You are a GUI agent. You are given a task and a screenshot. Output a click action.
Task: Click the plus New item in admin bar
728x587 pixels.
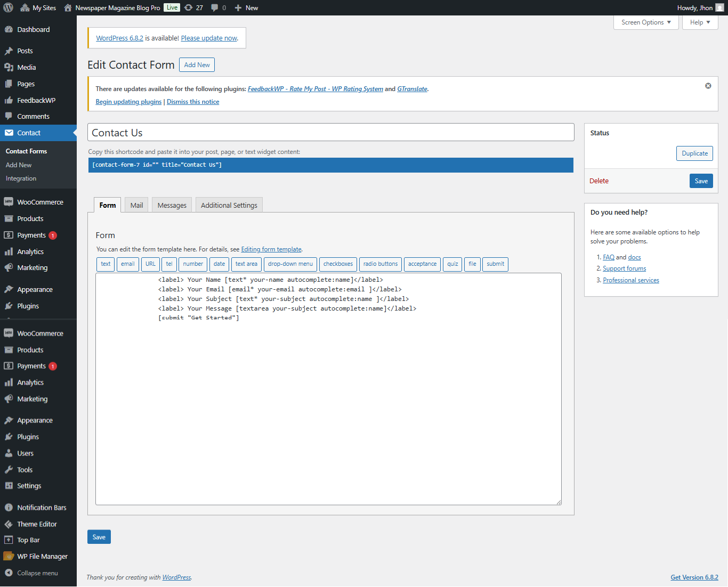(x=246, y=7)
